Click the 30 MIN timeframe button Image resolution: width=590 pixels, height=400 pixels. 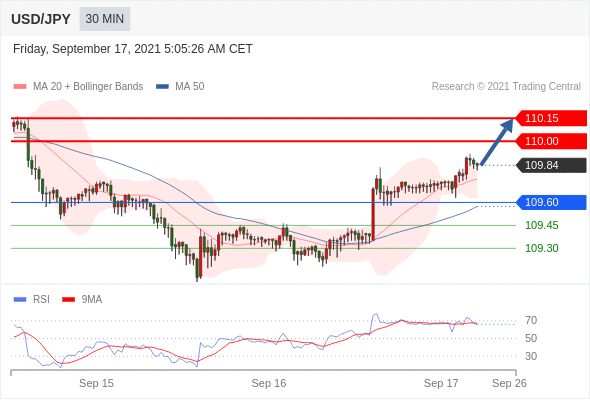click(105, 19)
